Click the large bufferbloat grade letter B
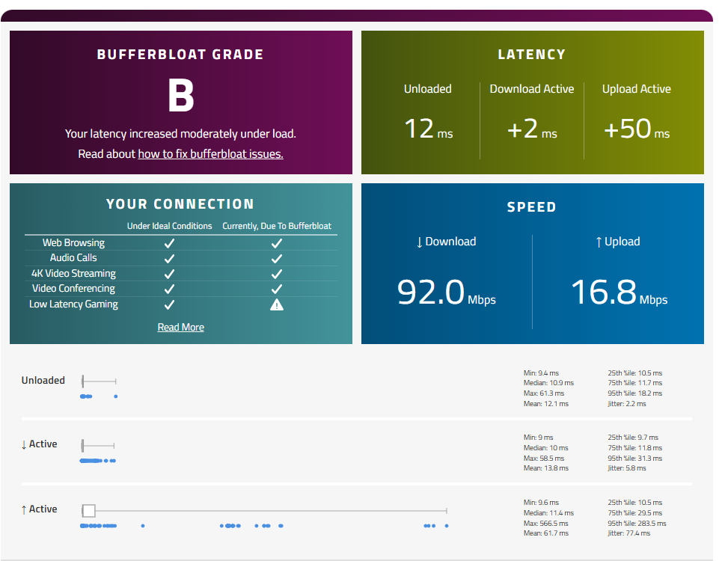The width and height of the screenshot is (728, 561). 180,95
